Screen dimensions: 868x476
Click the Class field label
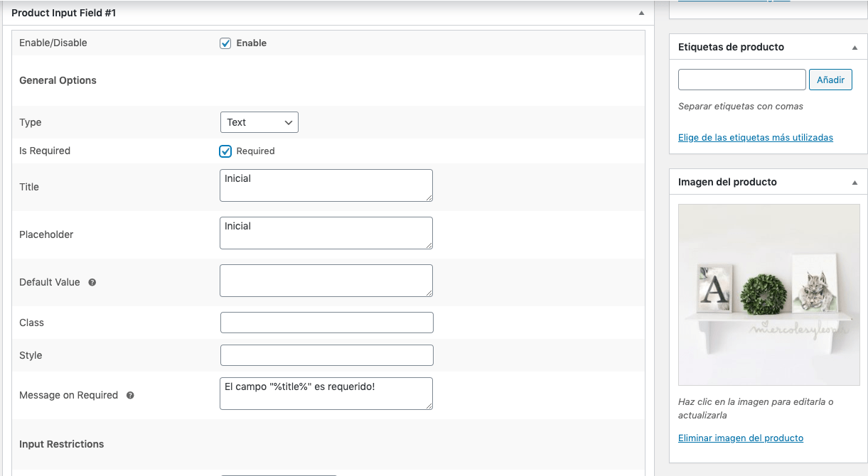[31, 323]
